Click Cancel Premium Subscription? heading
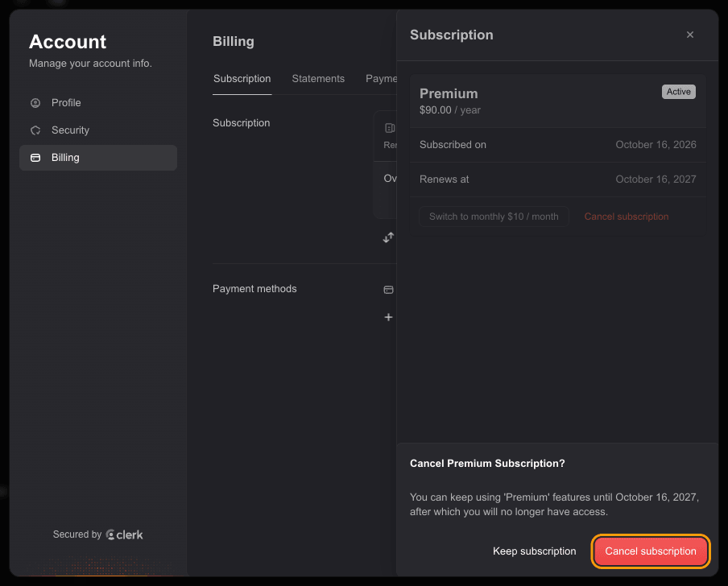 [x=487, y=464]
